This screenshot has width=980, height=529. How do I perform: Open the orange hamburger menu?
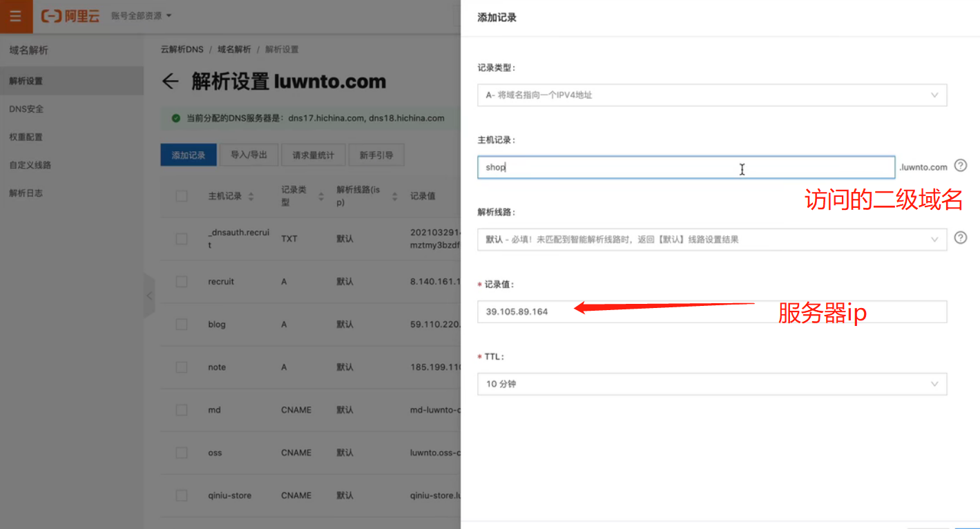pyautogui.click(x=16, y=16)
